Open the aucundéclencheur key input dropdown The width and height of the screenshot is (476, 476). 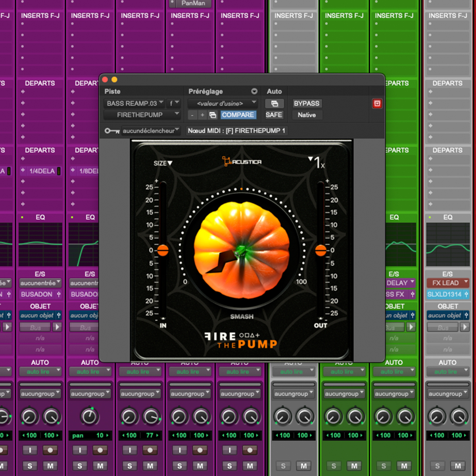click(x=151, y=131)
